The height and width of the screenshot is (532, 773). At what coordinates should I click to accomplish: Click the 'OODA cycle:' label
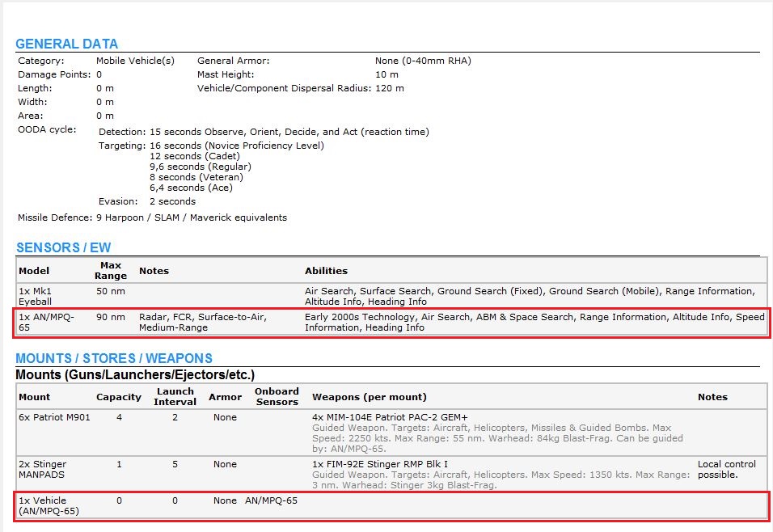point(47,129)
